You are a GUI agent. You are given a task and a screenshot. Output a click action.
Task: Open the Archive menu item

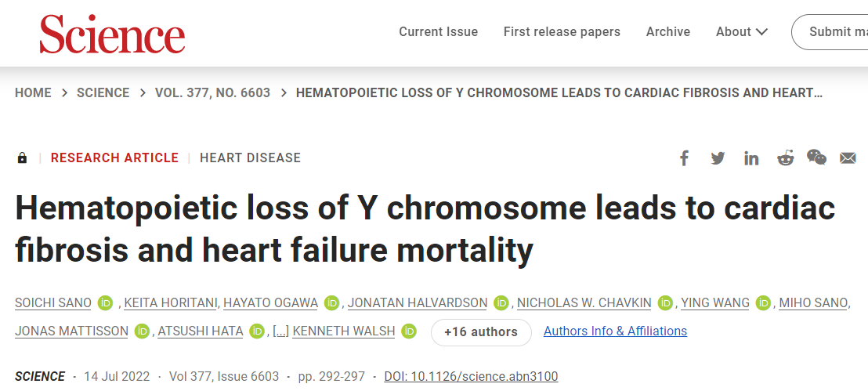click(667, 32)
